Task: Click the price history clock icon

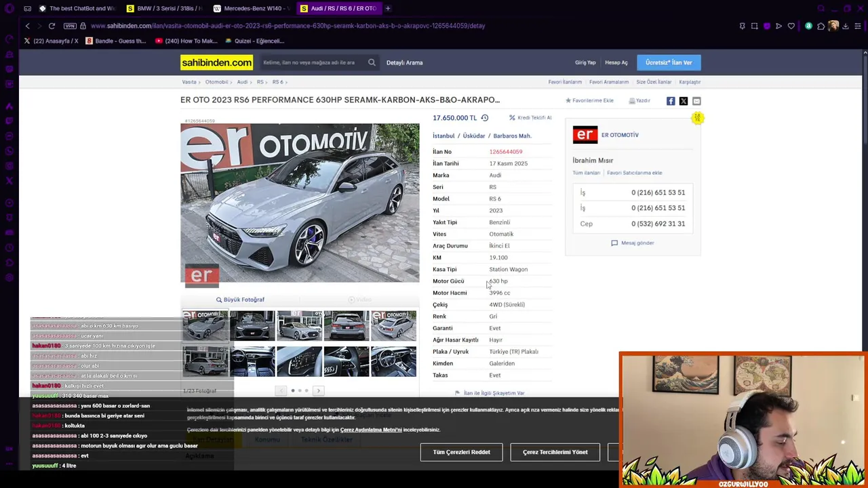Action: pyautogui.click(x=484, y=118)
